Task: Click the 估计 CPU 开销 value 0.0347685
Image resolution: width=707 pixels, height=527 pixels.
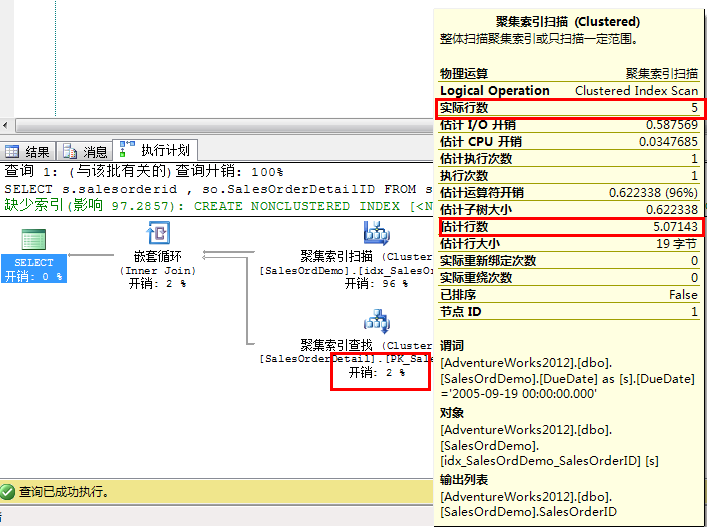Action: (668, 142)
